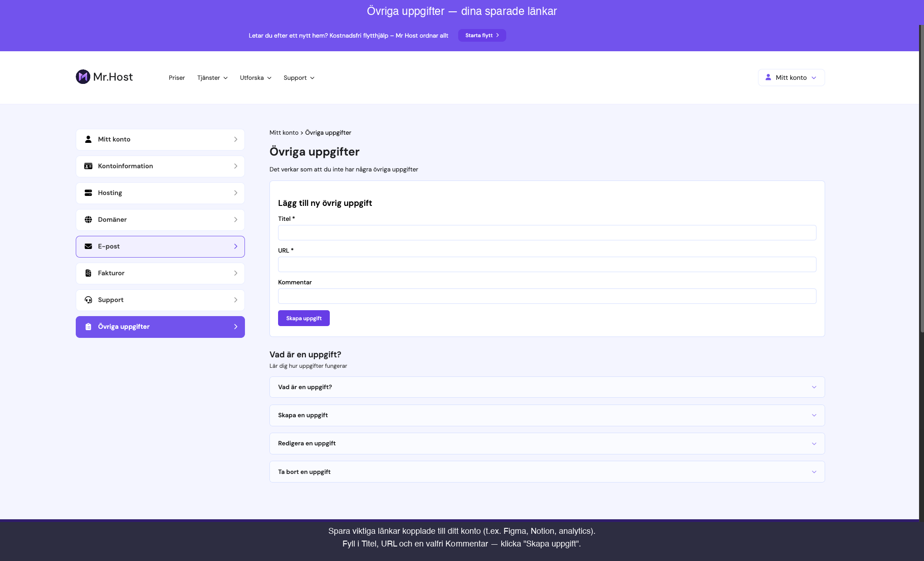This screenshot has width=924, height=561.
Task: Open the Domäner section in sidebar
Action: coord(160,220)
